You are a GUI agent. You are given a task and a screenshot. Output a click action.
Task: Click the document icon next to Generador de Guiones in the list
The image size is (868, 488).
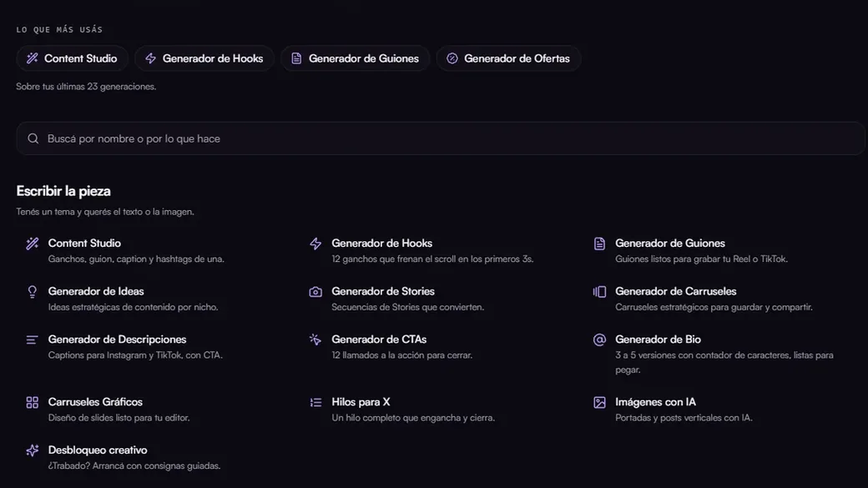599,244
